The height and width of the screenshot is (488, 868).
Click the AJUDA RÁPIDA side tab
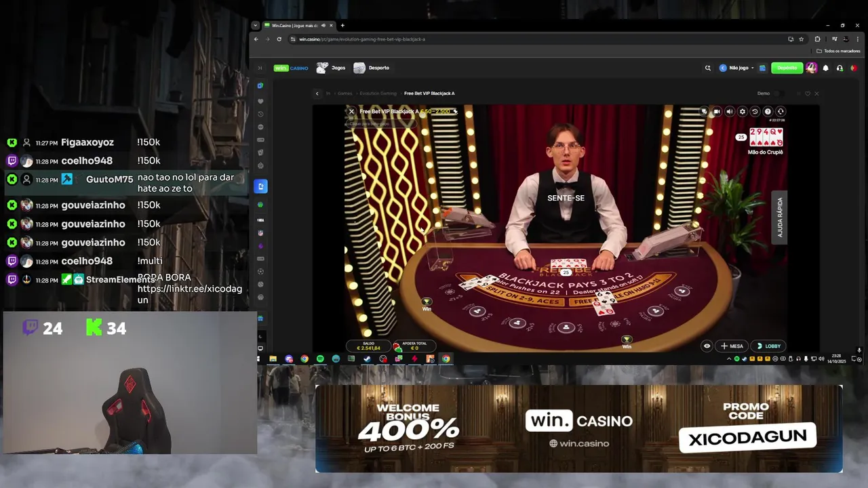pos(780,217)
